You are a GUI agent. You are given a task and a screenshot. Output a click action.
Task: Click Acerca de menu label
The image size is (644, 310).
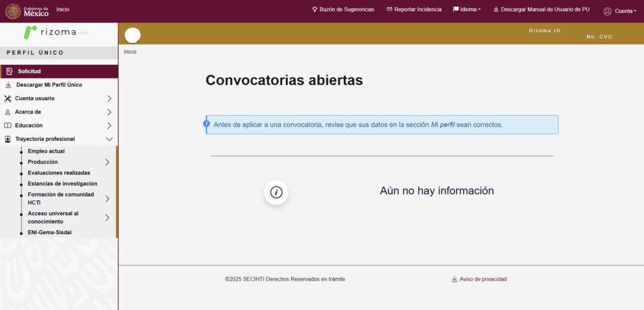click(28, 112)
